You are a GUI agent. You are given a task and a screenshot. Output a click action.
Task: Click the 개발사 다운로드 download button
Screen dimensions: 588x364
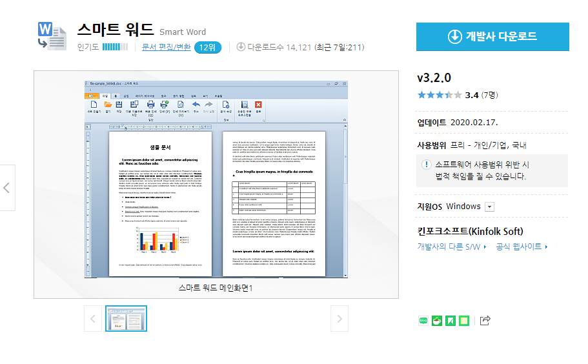(x=492, y=37)
